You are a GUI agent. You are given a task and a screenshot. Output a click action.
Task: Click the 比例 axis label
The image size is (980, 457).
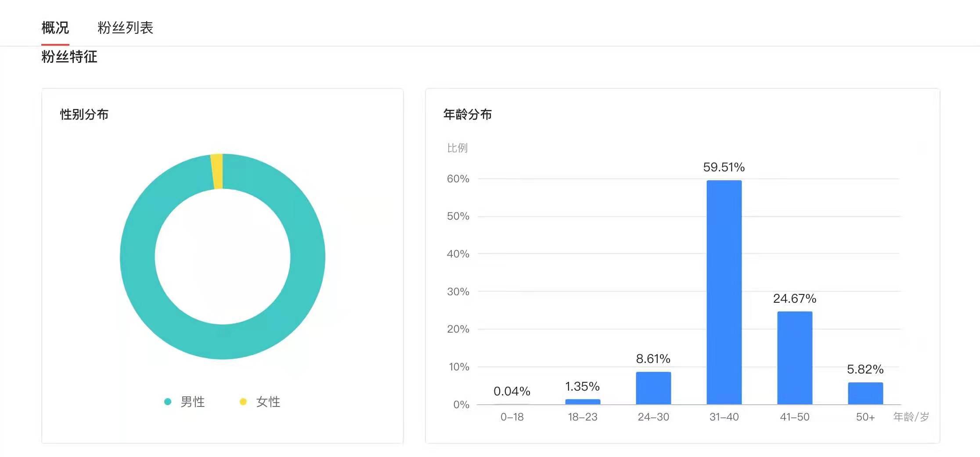pyautogui.click(x=457, y=148)
